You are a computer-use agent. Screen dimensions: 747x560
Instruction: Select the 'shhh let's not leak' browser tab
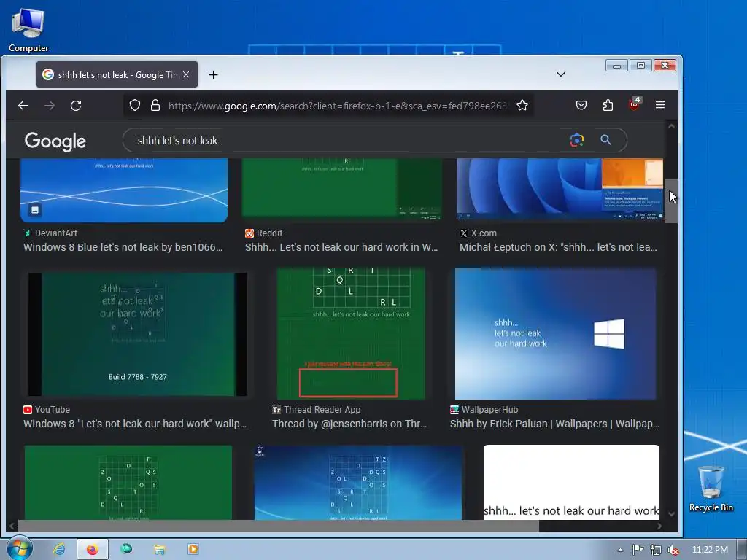tap(117, 75)
